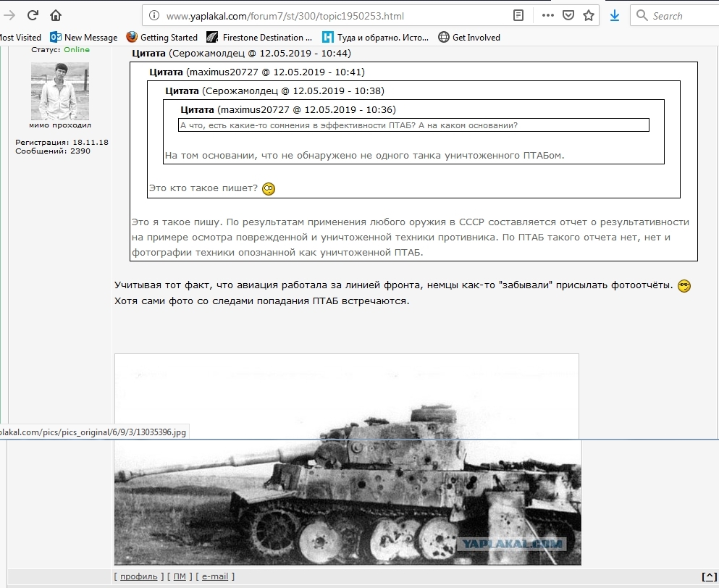Click quote header maximus20727 12.05.2019 - 10:41
719x588 pixels.
257,72
